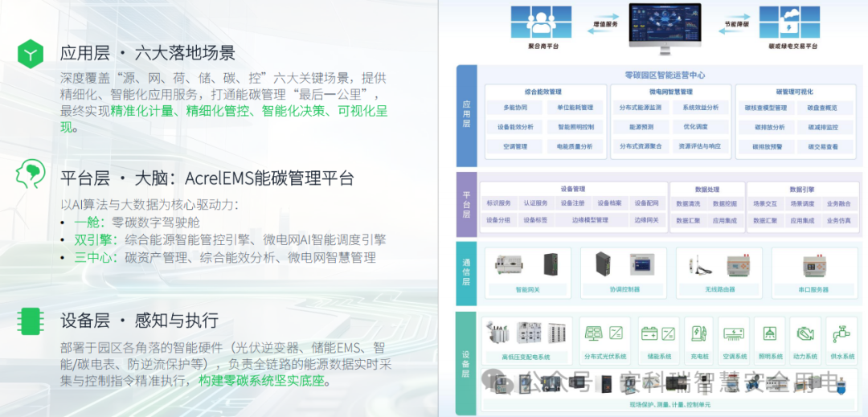868x417 pixels.
Task: Click the solar panel icon in 分布式光伏系统
Action: tap(595, 333)
